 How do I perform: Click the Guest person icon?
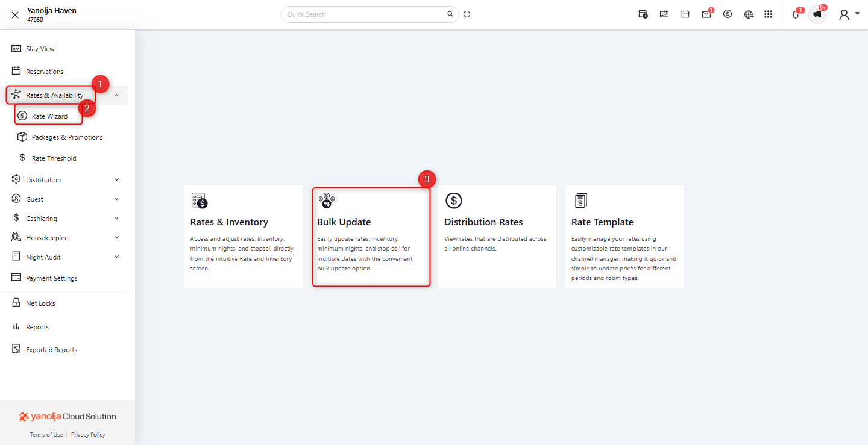pos(16,198)
